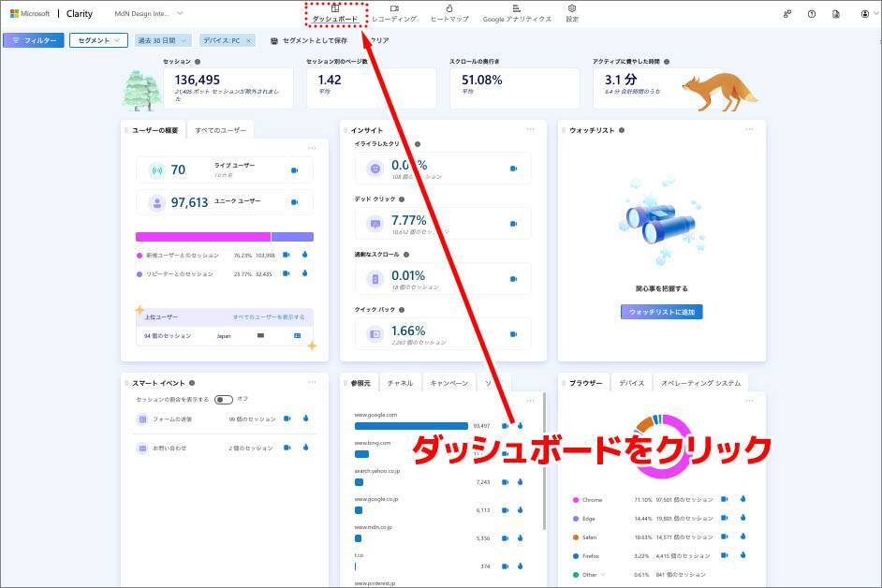Click the recording icon for デッド クリック
882x588 pixels.
click(513, 224)
